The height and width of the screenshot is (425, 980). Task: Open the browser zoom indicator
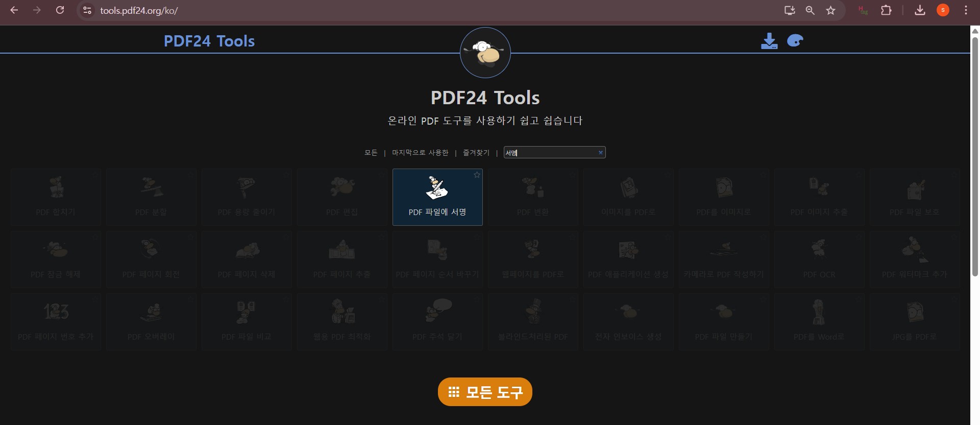coord(810,10)
